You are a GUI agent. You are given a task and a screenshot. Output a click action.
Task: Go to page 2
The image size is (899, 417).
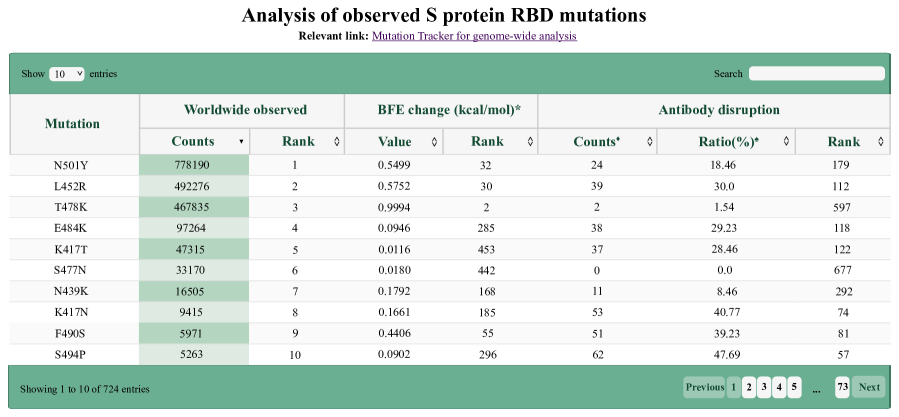click(x=749, y=387)
